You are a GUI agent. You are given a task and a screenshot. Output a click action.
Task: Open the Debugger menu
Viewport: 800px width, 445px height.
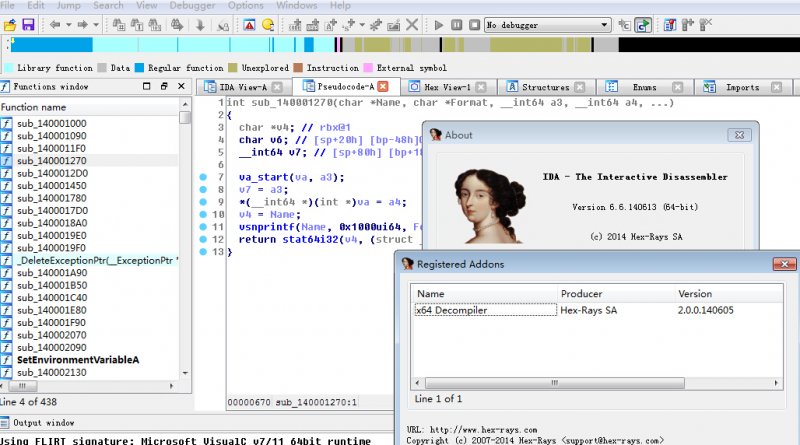coord(192,6)
